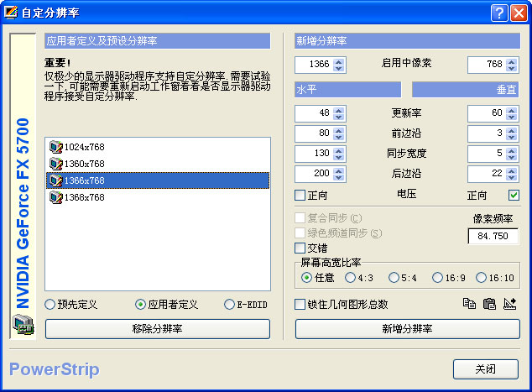Increase the 1366 horizontal pixel spinner value
Viewport: 532px width, 392px height.
pos(339,61)
